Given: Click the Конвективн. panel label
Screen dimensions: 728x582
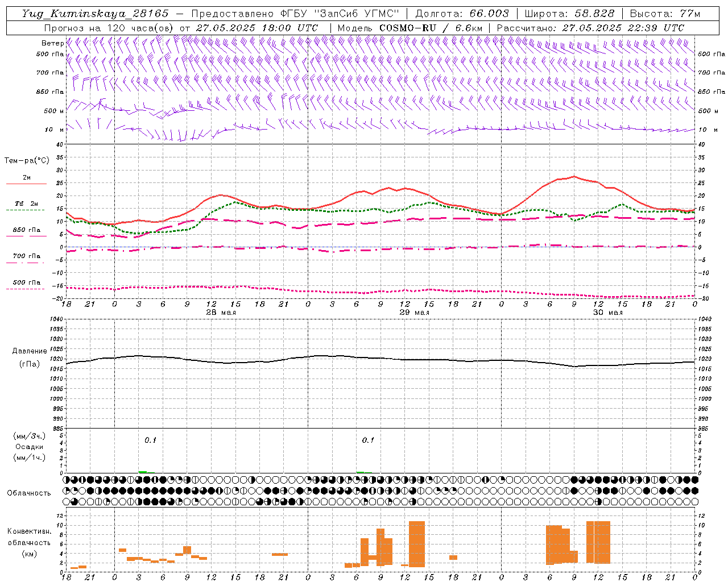Looking at the screenshot, I should tap(29, 531).
